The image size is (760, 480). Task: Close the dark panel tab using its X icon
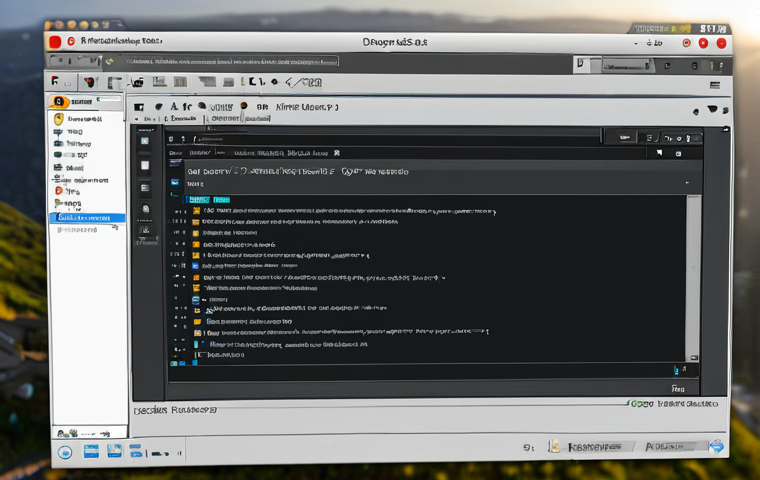pyautogui.click(x=337, y=153)
